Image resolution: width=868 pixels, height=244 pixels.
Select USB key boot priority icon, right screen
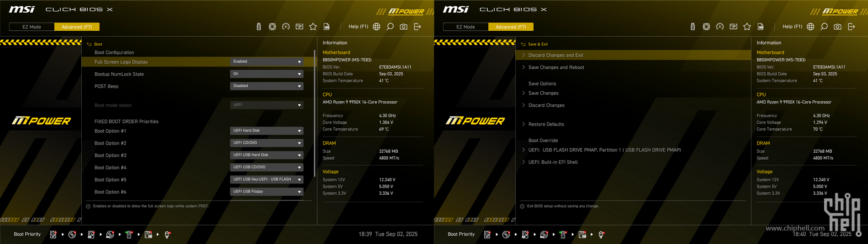tap(563, 235)
